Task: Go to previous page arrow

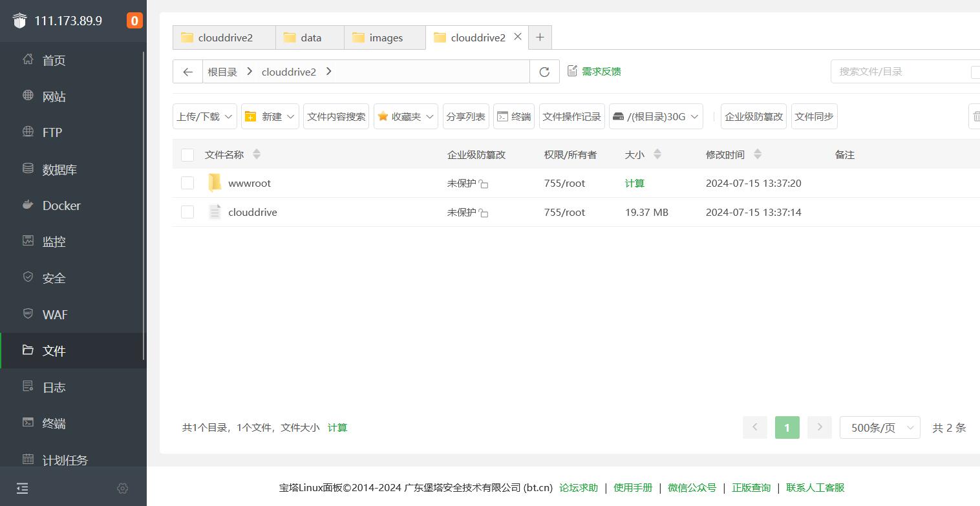Action: pyautogui.click(x=755, y=427)
